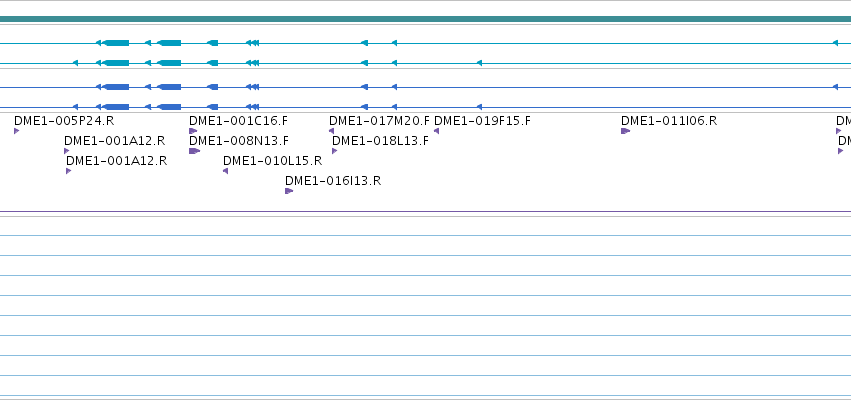
Task: Click the arrow glyph under DME1-016I13.R
Action: (x=289, y=191)
